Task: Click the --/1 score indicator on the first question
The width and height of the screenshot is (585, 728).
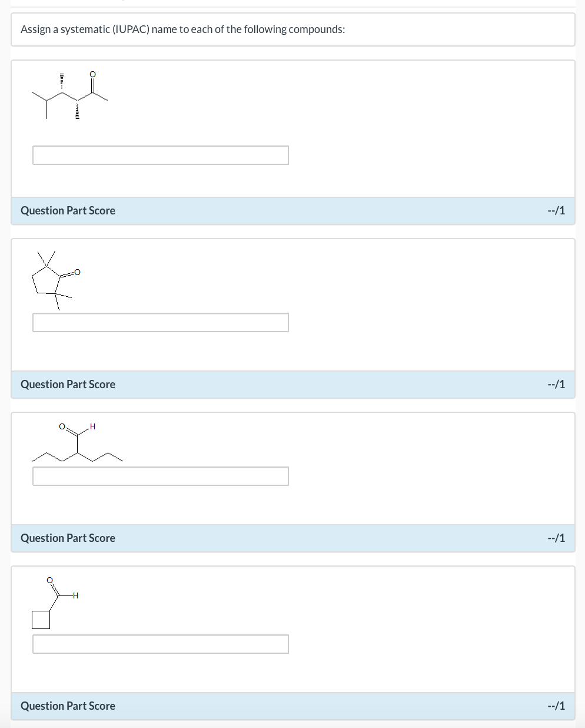Action: pos(556,210)
